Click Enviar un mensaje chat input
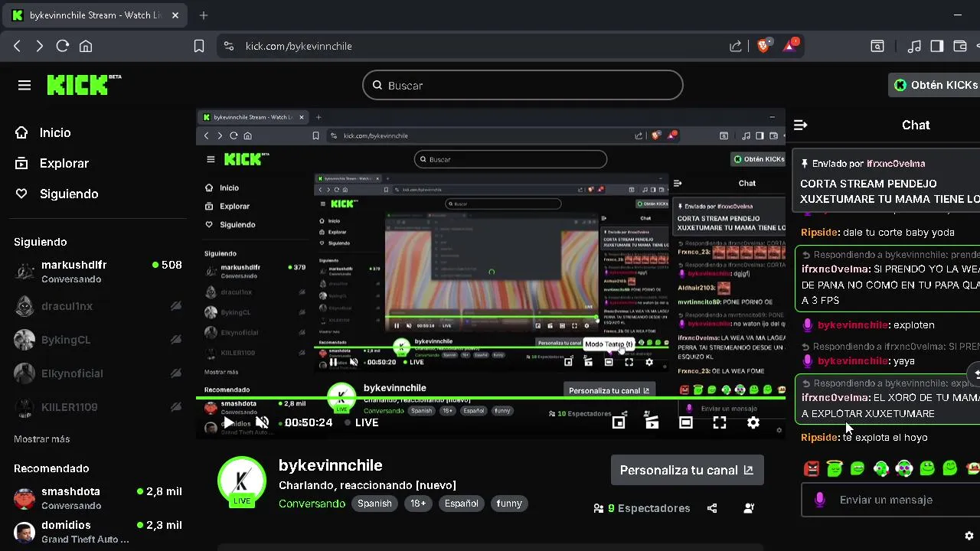The width and height of the screenshot is (980, 551). [x=891, y=500]
